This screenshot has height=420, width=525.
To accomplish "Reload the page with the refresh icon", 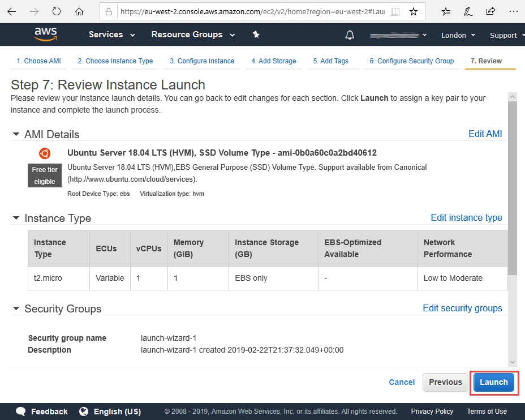I will click(57, 12).
